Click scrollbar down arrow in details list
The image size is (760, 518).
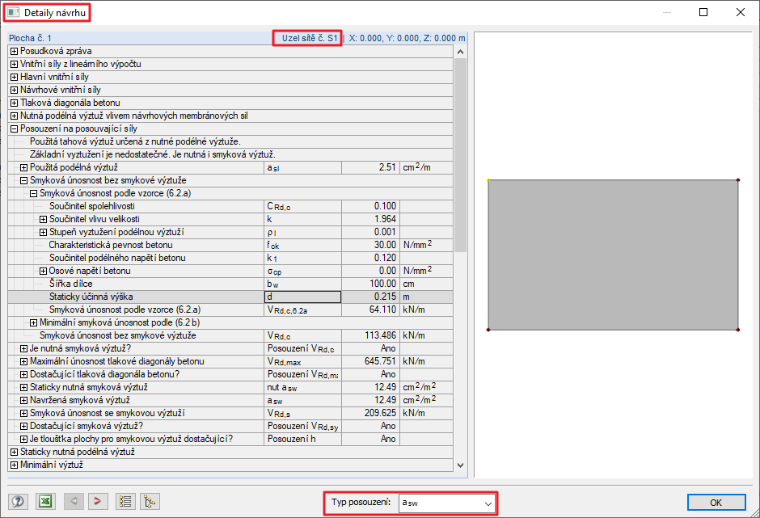click(x=460, y=465)
